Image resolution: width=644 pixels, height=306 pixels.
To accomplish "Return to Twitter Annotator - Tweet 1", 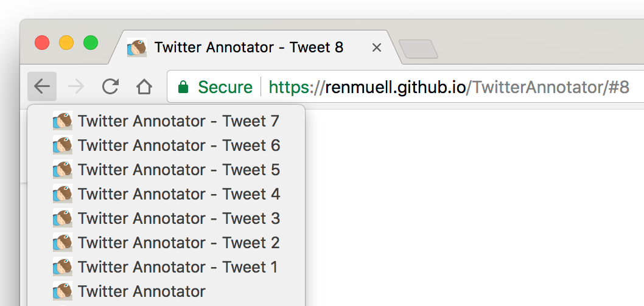I will [178, 267].
